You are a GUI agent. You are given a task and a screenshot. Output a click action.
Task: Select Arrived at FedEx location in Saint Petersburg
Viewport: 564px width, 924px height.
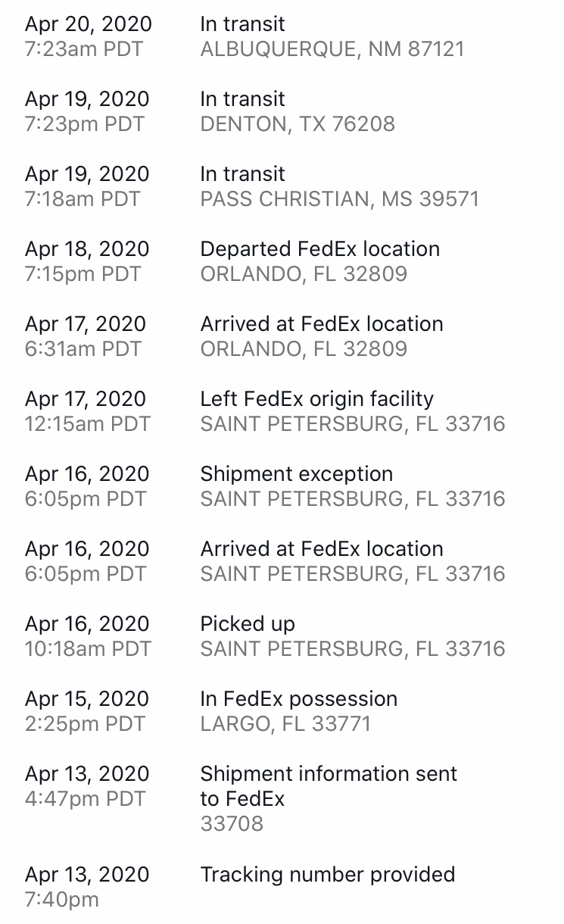(322, 548)
